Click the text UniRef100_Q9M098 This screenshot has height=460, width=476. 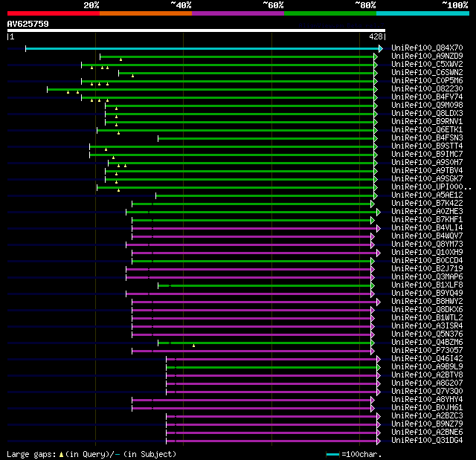click(x=427, y=106)
